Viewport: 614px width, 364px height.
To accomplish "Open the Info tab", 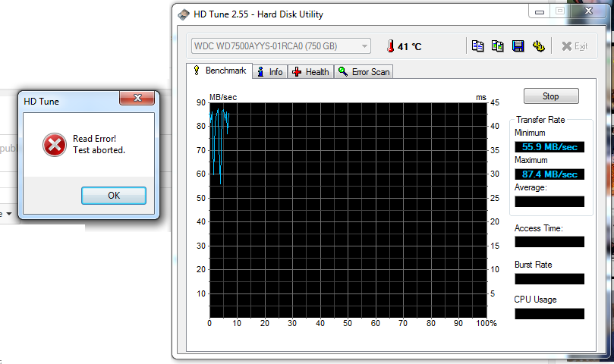I will tap(269, 72).
